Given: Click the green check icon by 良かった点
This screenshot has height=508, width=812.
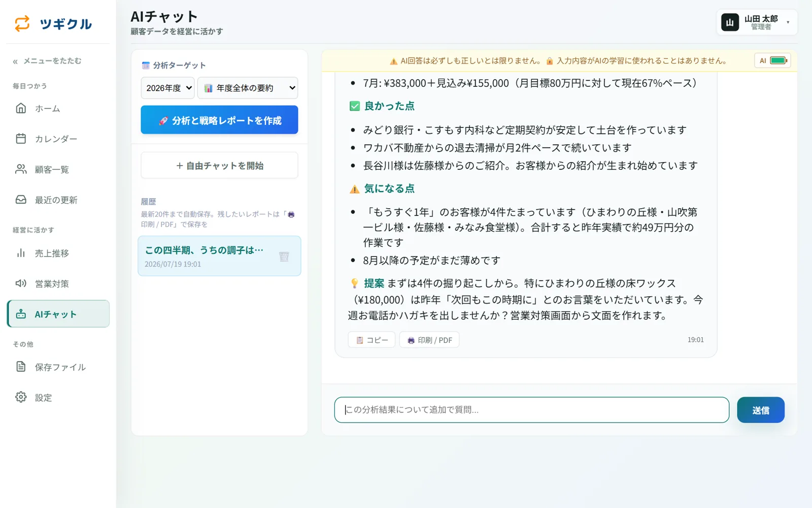Looking at the screenshot, I should click(x=355, y=106).
